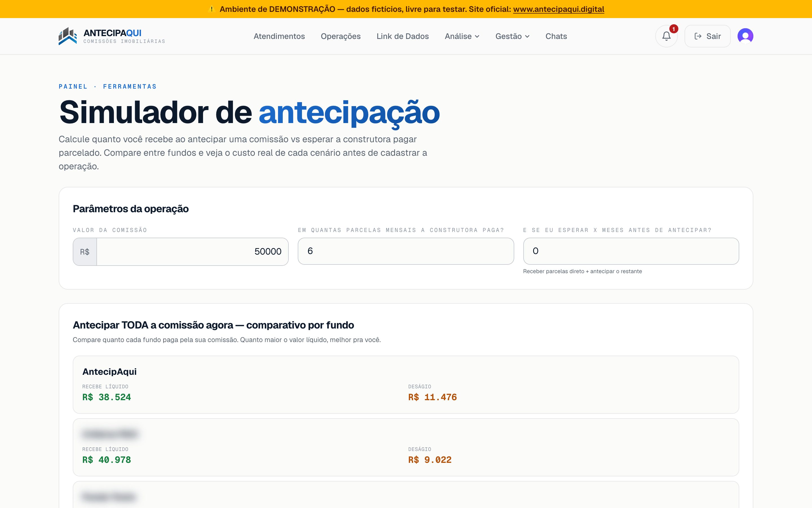The width and height of the screenshot is (812, 508).
Task: Expand the Análise dropdown menu
Action: point(462,36)
